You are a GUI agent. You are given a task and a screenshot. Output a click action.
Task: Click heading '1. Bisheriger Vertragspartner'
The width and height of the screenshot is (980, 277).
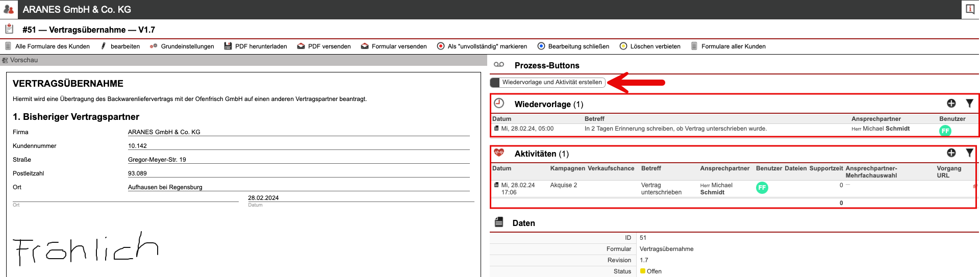[x=76, y=117]
